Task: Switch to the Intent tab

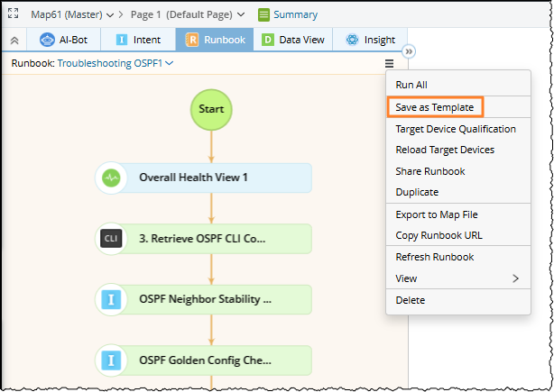Action: (x=138, y=40)
